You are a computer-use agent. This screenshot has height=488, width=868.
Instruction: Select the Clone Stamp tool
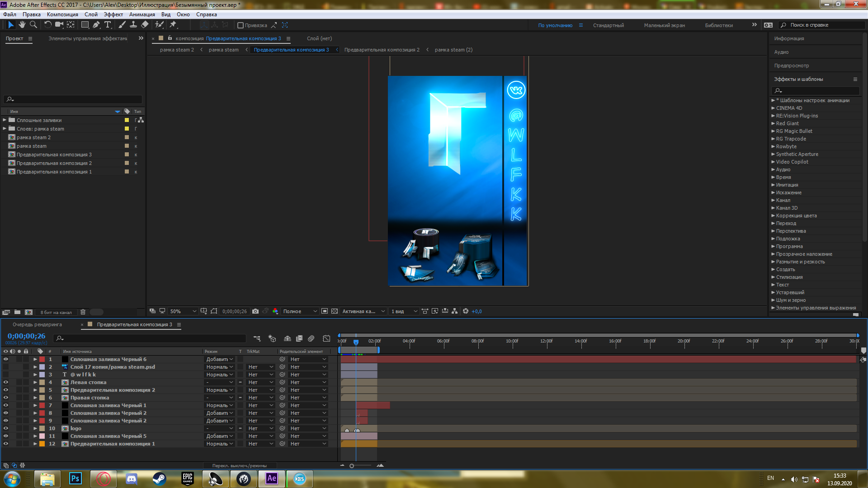(x=133, y=25)
